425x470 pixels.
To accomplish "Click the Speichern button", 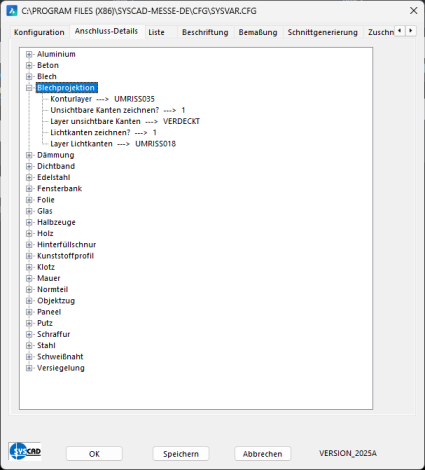I will [181, 454].
